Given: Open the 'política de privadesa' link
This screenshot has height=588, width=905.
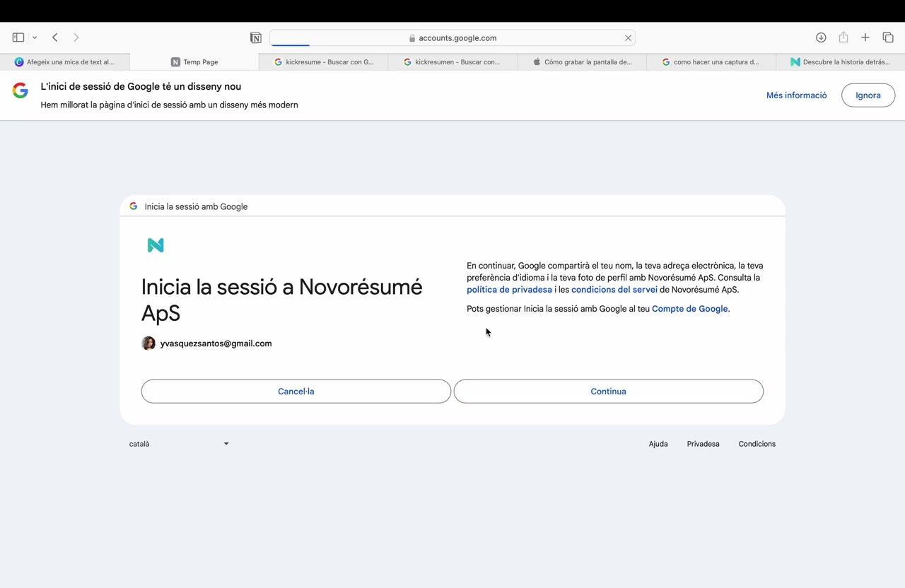Looking at the screenshot, I should tap(509, 290).
